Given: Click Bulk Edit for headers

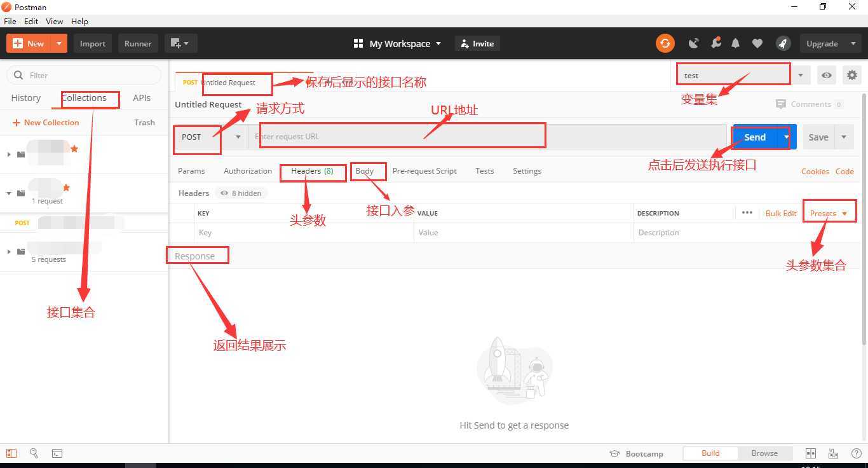Looking at the screenshot, I should [x=781, y=214].
